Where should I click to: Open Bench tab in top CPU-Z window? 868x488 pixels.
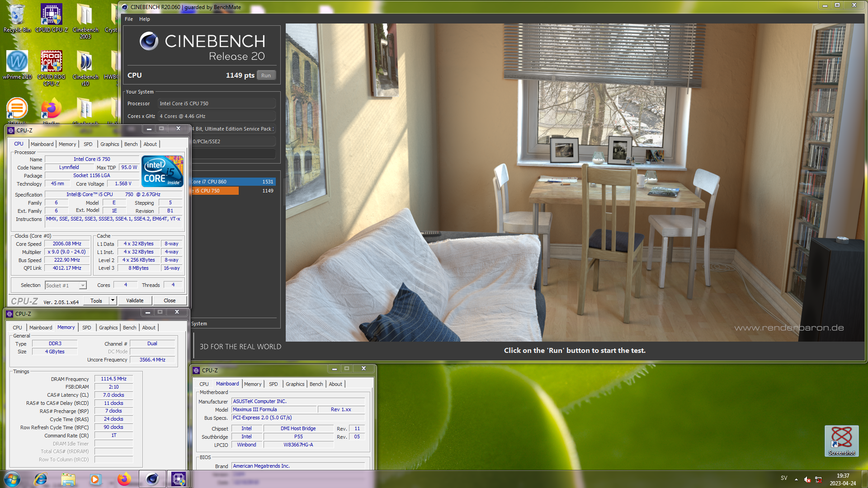pyautogui.click(x=131, y=144)
